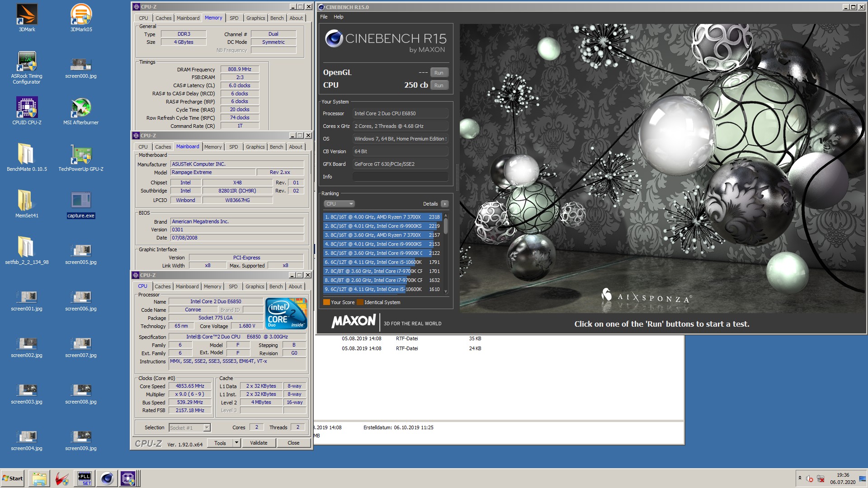Click the Your Score orange swatch
This screenshot has height=488, width=868.
[326, 302]
